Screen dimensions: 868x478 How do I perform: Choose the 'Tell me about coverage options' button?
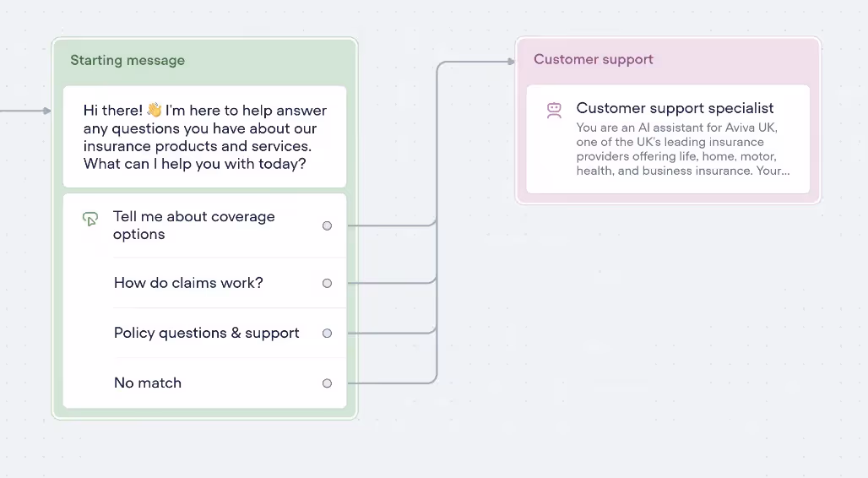pos(205,225)
